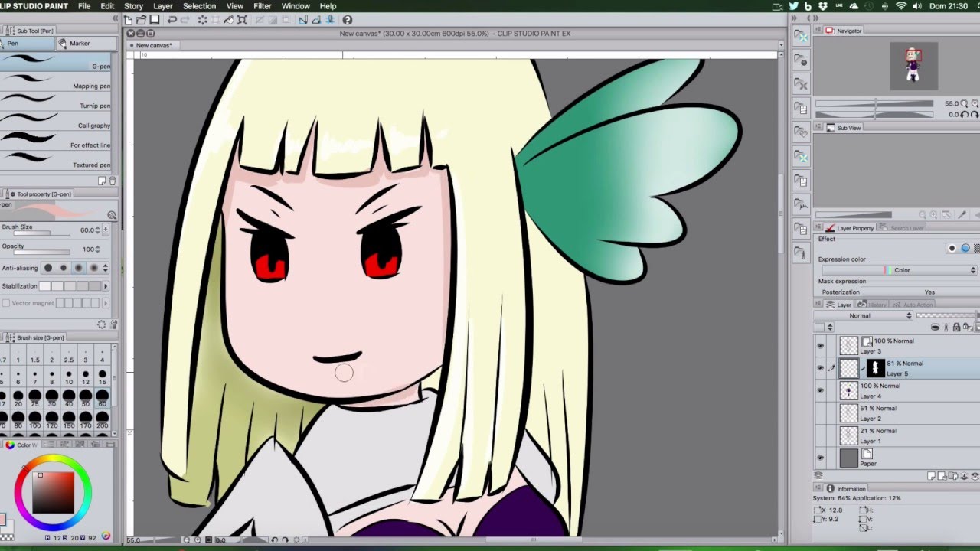Viewport: 980px width, 551px height.
Task: Enable the Vector magnet checkbox
Action: click(6, 303)
